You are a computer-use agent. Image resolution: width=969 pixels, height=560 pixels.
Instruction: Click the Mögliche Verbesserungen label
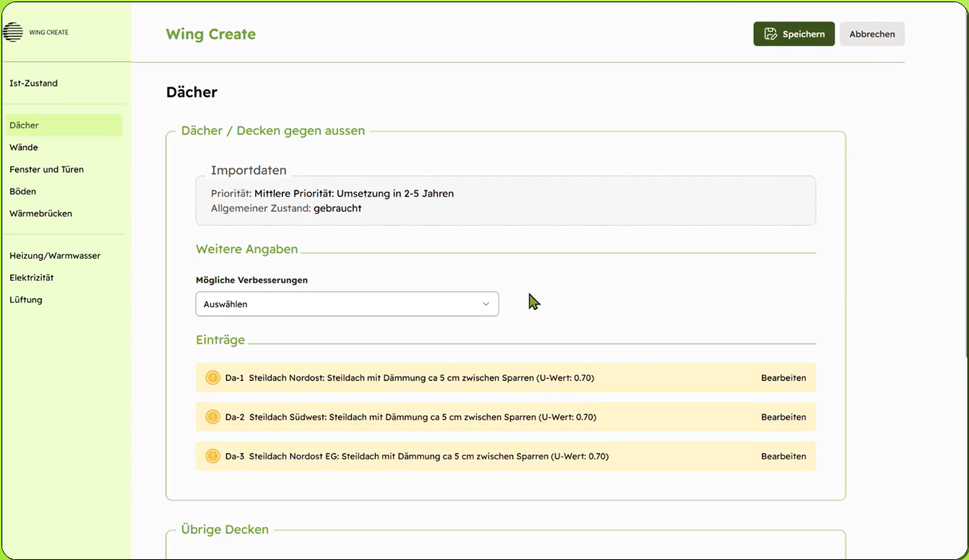[252, 280]
